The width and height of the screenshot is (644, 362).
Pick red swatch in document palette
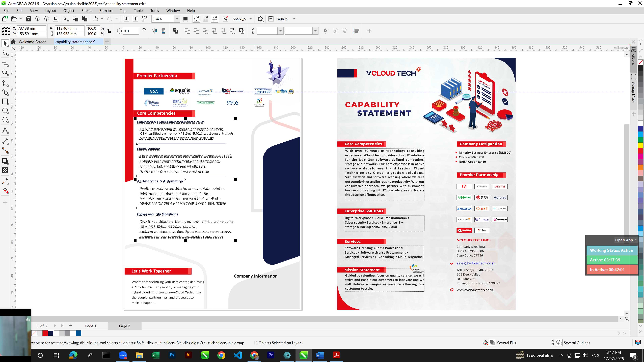45,333
